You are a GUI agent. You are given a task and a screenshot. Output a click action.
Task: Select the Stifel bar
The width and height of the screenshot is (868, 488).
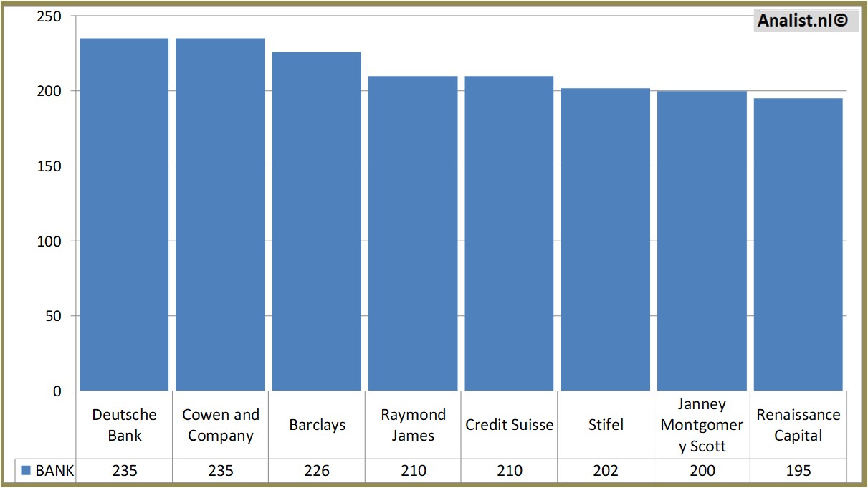[x=605, y=239]
